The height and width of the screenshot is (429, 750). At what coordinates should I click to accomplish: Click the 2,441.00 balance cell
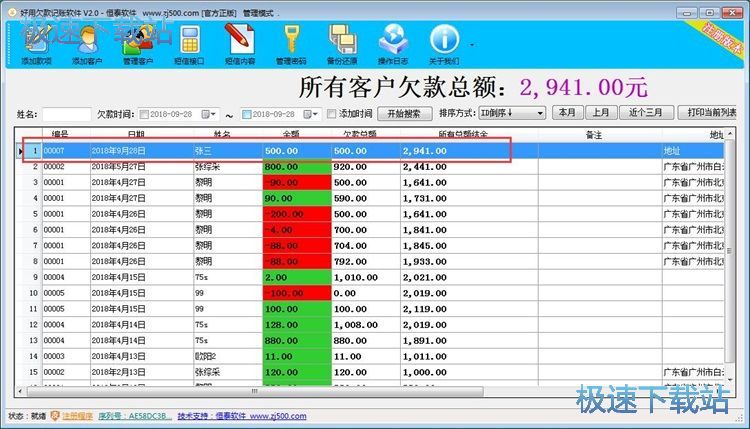(x=469, y=167)
